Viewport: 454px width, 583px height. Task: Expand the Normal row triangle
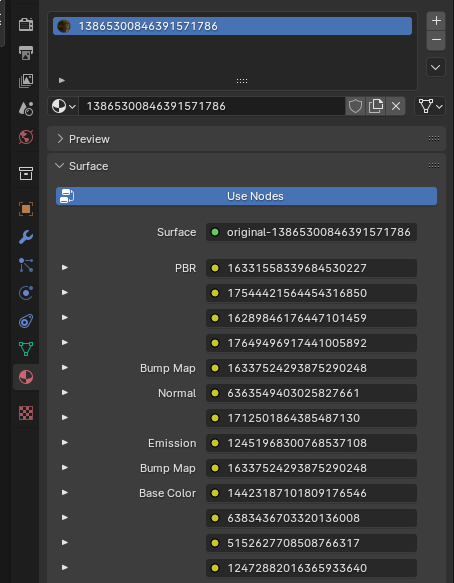tap(65, 392)
